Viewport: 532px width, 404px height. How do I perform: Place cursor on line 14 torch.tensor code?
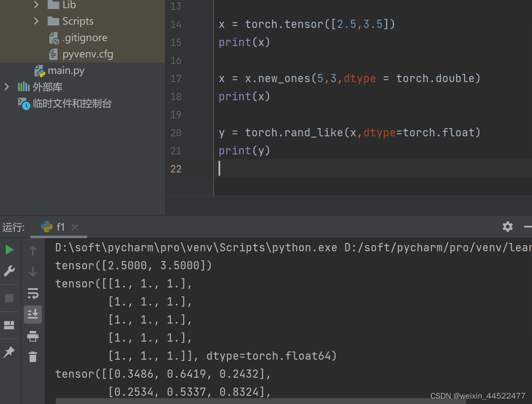click(307, 24)
